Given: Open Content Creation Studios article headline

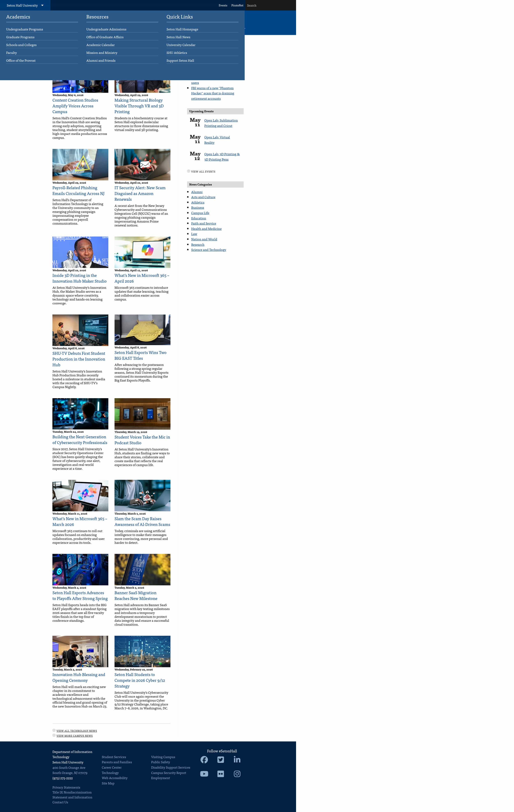Looking at the screenshot, I should coord(75,106).
